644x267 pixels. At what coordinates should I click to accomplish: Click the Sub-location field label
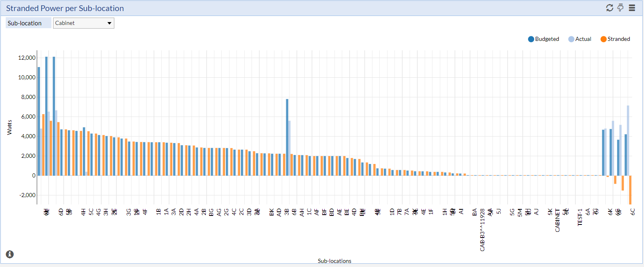tap(25, 23)
